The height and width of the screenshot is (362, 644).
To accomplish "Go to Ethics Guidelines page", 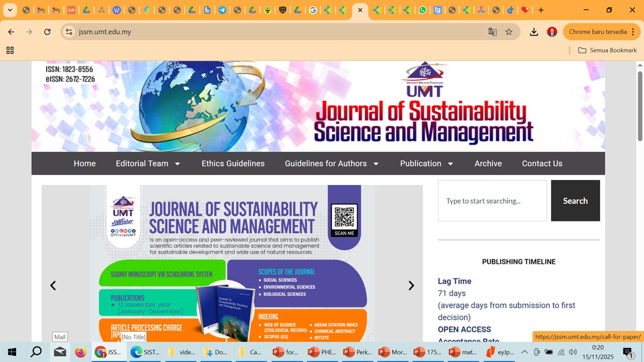I will (x=233, y=163).
